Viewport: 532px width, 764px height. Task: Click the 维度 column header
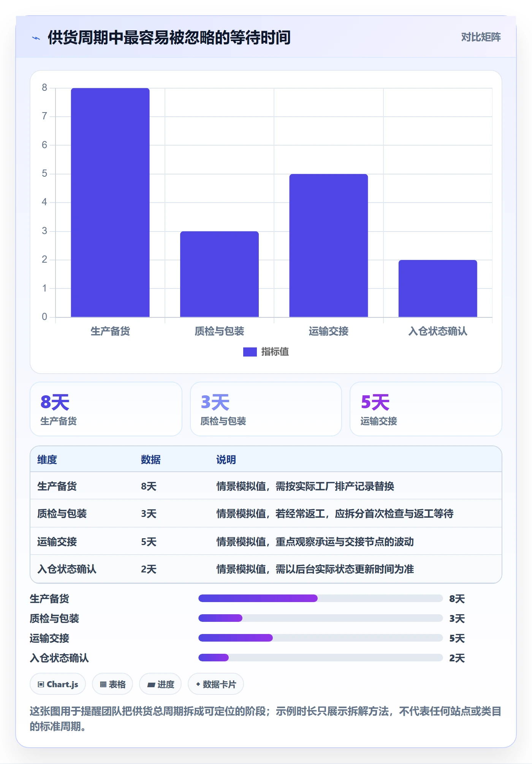tap(47, 460)
